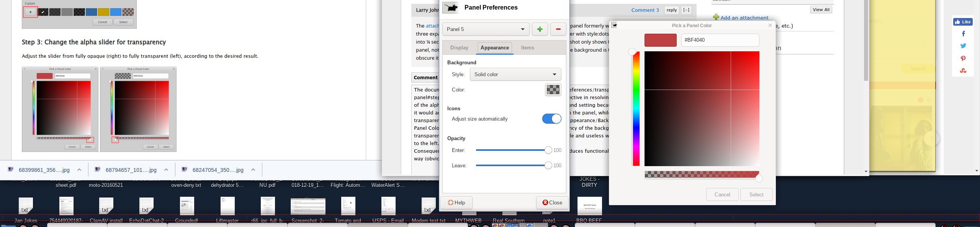Expand the Style Solid color dropdown
Screen dimensions: 980x227
pyautogui.click(x=515, y=74)
